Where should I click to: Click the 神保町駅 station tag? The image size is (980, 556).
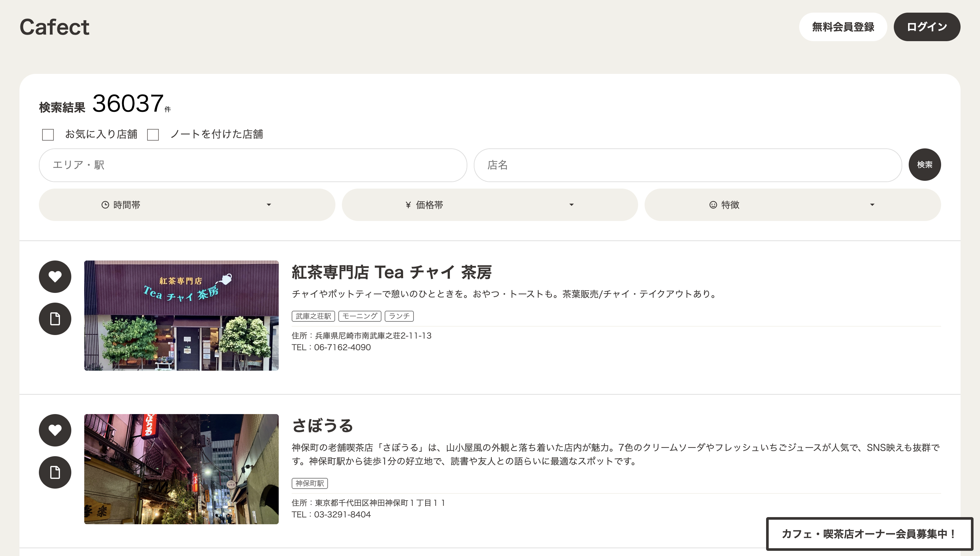pyautogui.click(x=309, y=483)
